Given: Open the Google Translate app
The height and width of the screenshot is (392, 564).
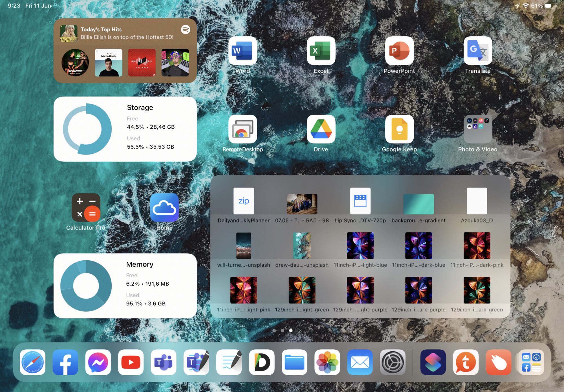Looking at the screenshot, I should 478,51.
